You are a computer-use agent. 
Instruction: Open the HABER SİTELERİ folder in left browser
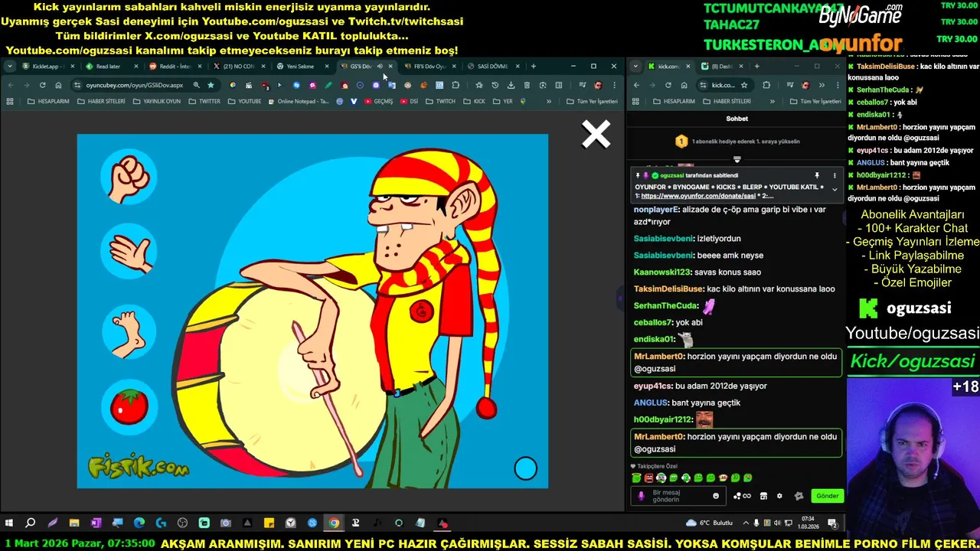click(x=100, y=101)
